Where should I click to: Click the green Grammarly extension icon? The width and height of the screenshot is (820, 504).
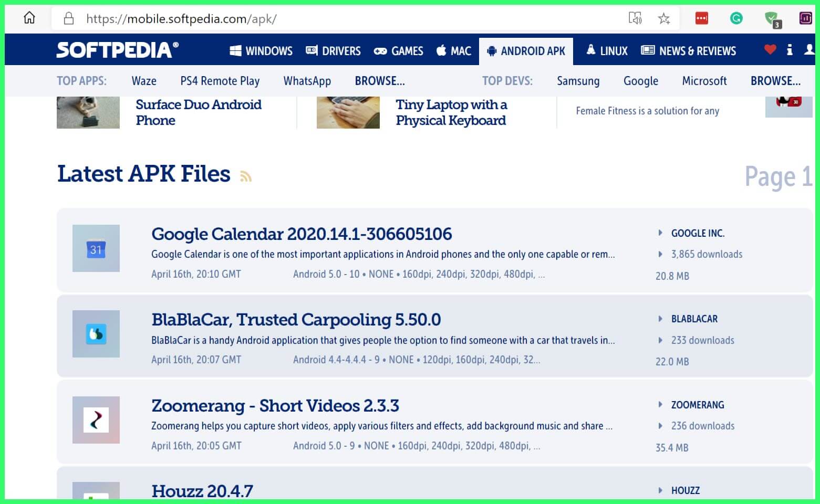pos(736,18)
